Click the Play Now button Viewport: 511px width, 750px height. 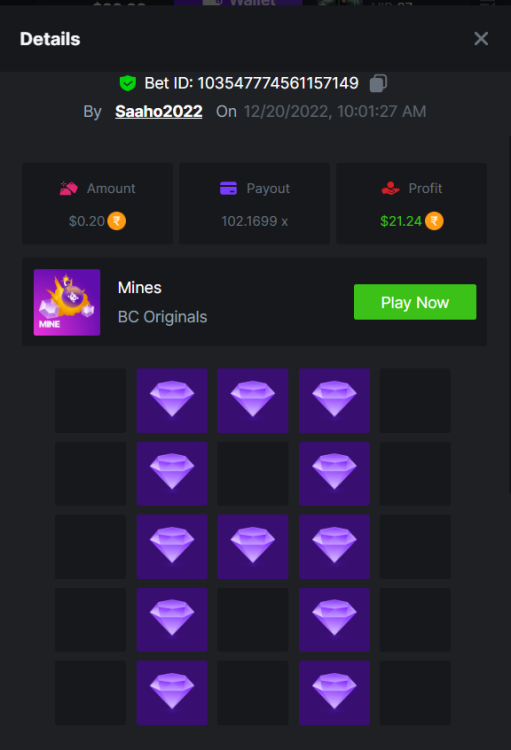click(415, 302)
